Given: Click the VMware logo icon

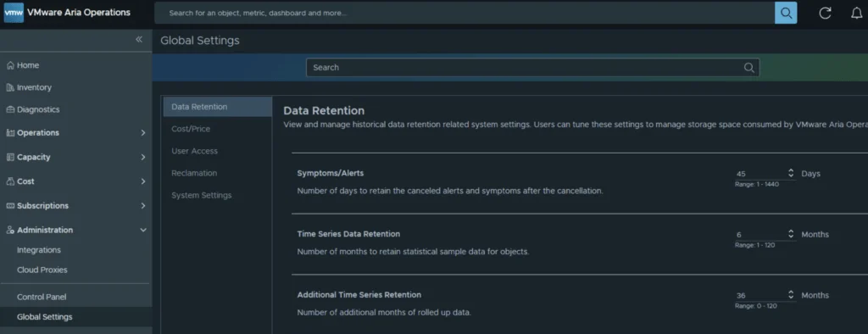Looking at the screenshot, I should click(x=14, y=13).
